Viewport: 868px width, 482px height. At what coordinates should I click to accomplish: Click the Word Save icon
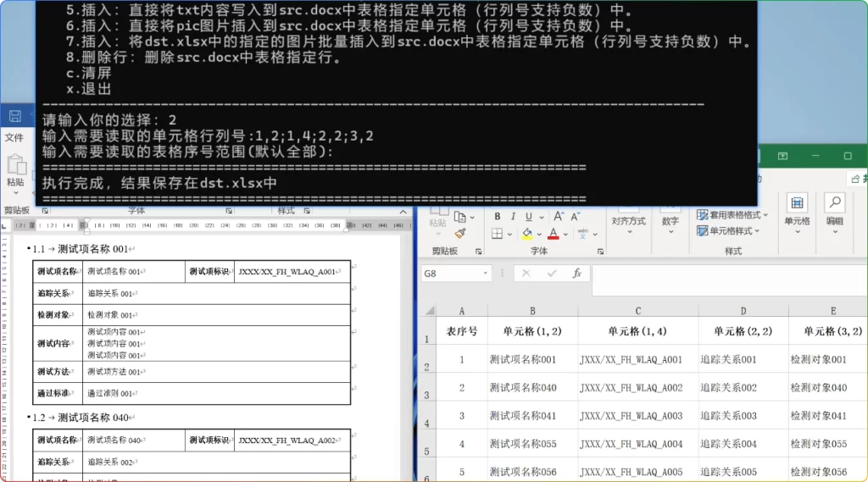pyautogui.click(x=14, y=116)
